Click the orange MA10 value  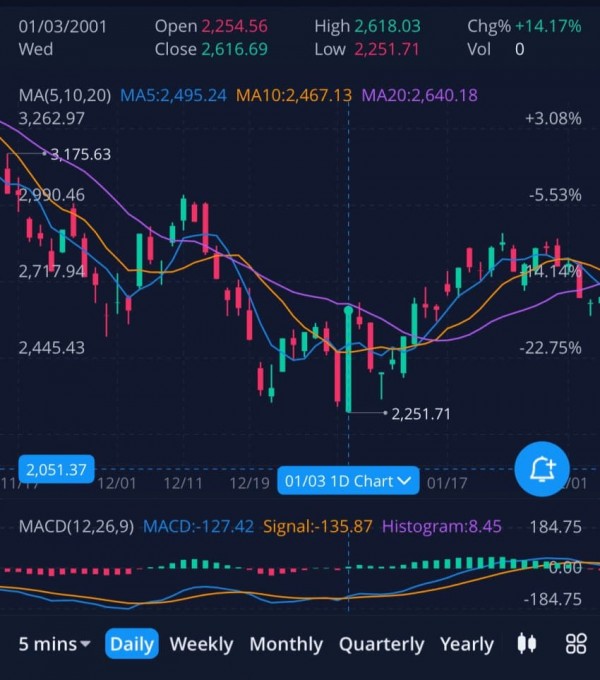[294, 95]
